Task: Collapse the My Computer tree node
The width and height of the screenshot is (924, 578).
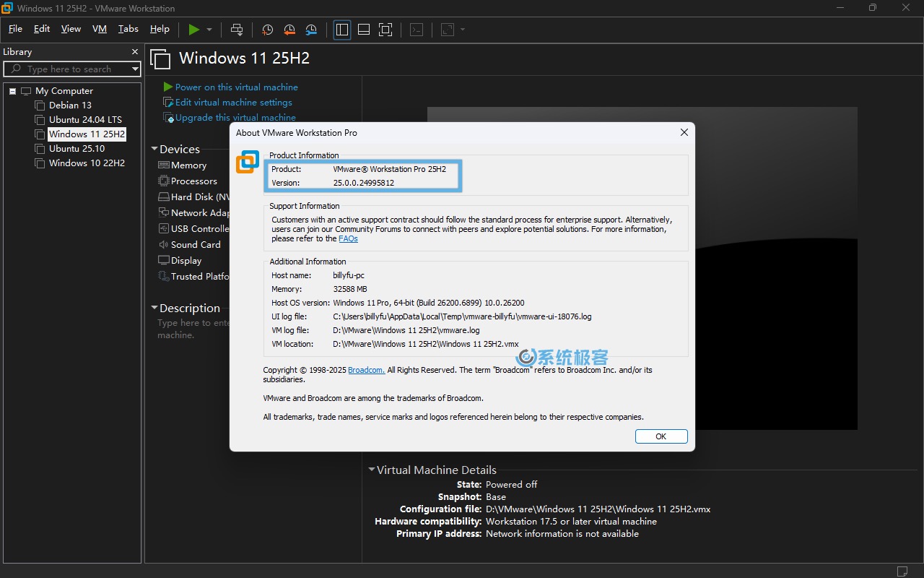Action: coord(13,91)
